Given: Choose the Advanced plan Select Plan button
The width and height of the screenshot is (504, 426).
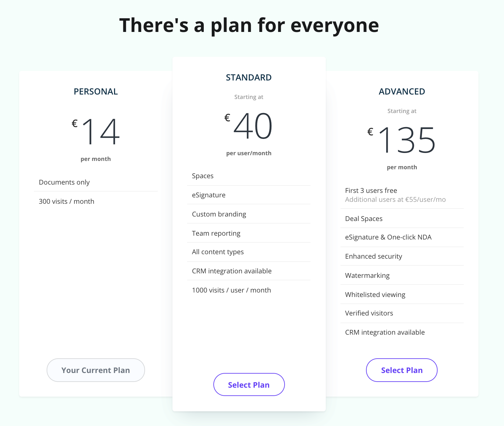Looking at the screenshot, I should pos(402,370).
